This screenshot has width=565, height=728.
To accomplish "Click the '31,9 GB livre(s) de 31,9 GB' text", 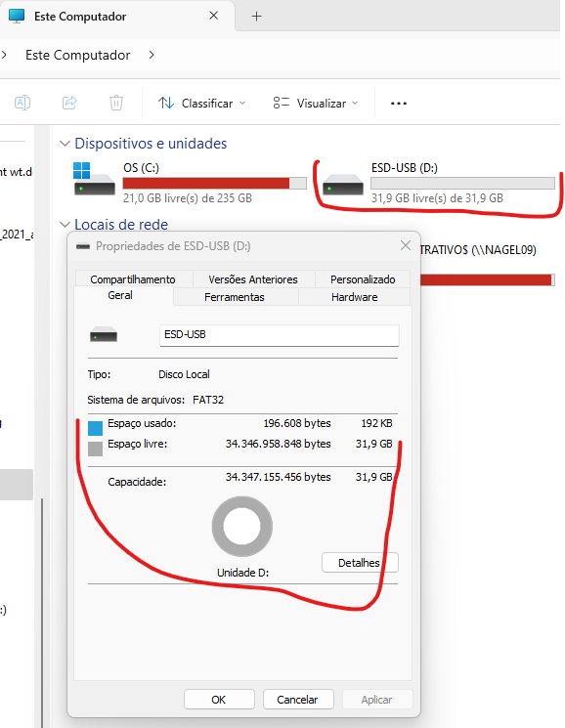I will [x=437, y=198].
